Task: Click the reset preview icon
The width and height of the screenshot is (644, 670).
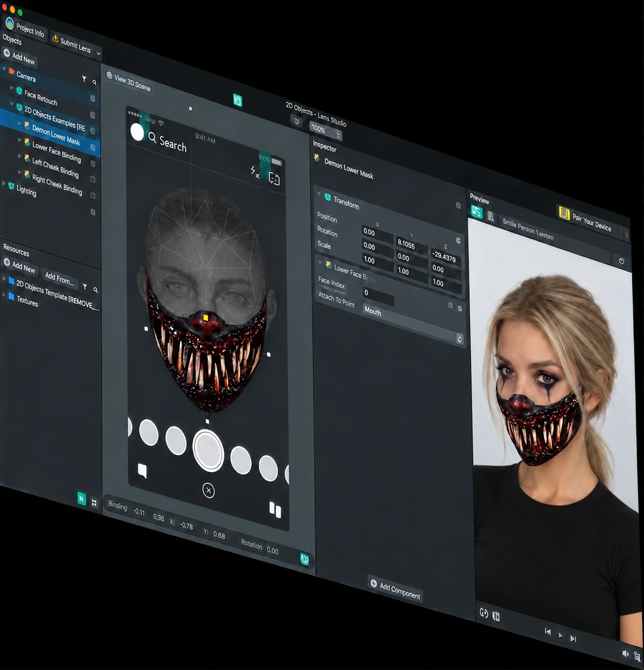Action: (x=621, y=261)
